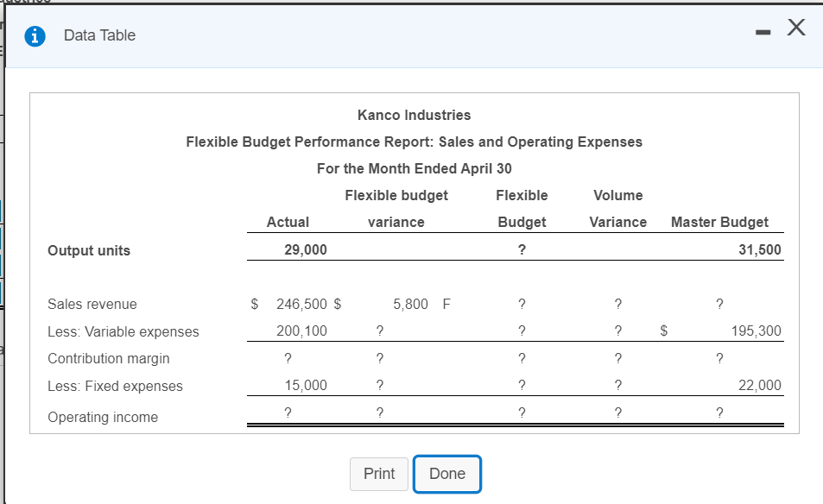Click the 'Volume' header text
The width and height of the screenshot is (823, 504).
[x=617, y=195]
